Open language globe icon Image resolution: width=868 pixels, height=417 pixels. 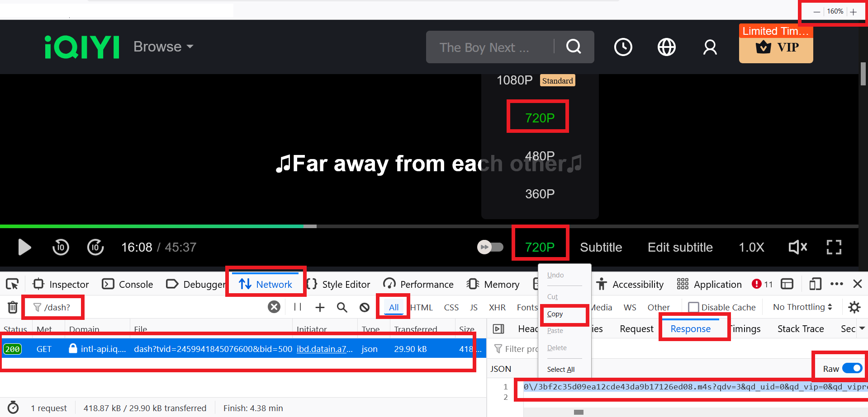coord(666,47)
